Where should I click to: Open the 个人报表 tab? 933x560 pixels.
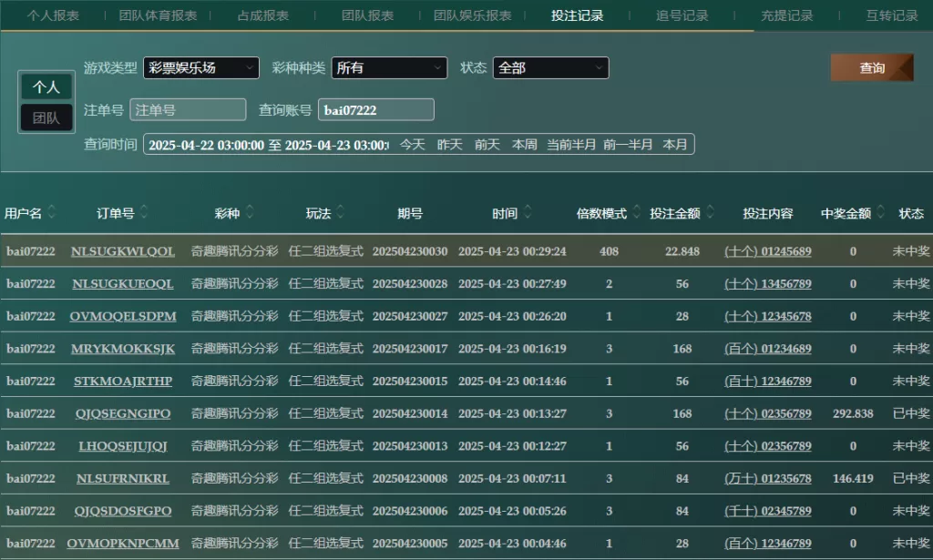coord(53,15)
